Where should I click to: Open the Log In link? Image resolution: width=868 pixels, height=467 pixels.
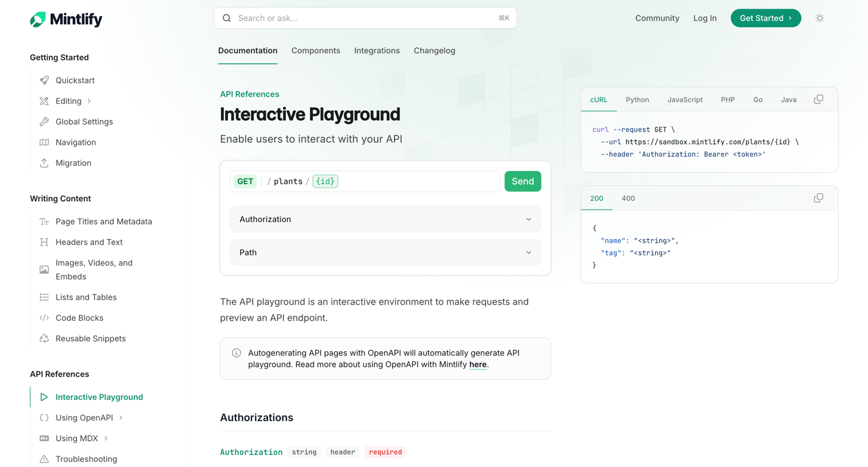[x=705, y=18]
